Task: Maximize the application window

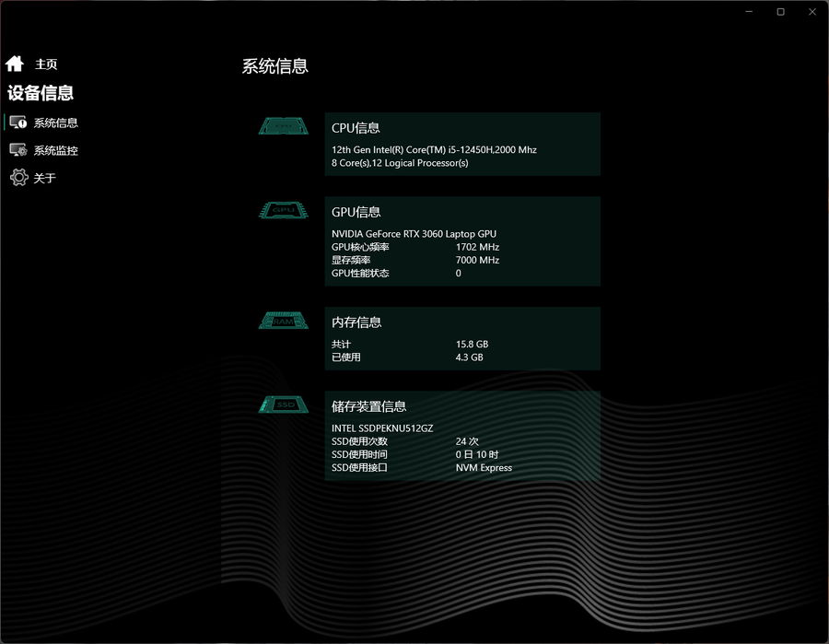Action: (780, 12)
